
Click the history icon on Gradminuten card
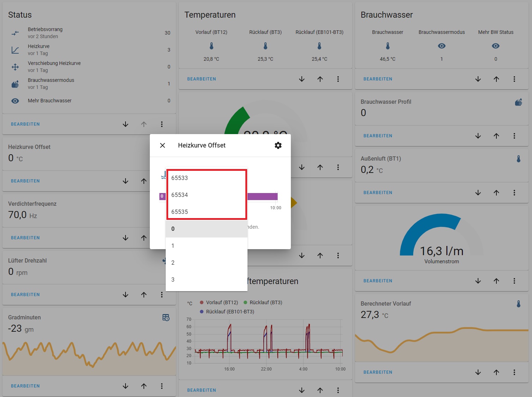(x=165, y=318)
